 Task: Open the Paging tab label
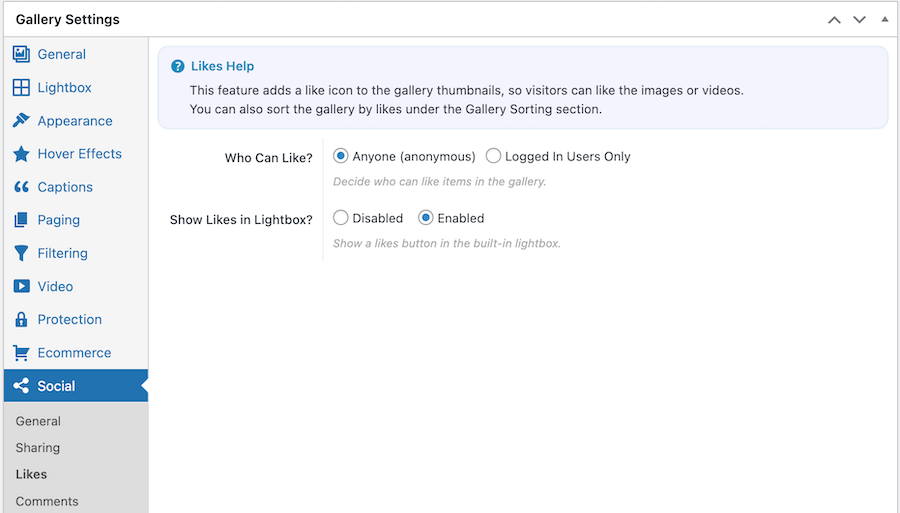(59, 220)
